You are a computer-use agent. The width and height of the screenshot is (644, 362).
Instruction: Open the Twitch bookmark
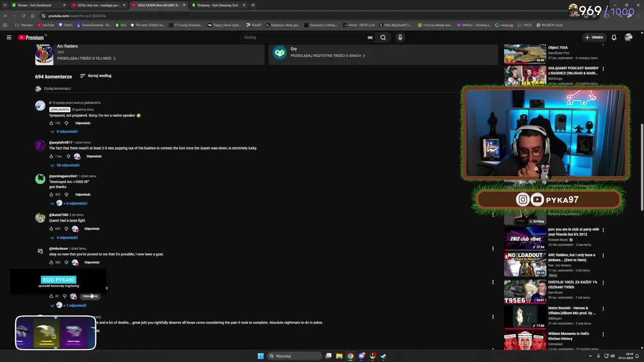65,25
